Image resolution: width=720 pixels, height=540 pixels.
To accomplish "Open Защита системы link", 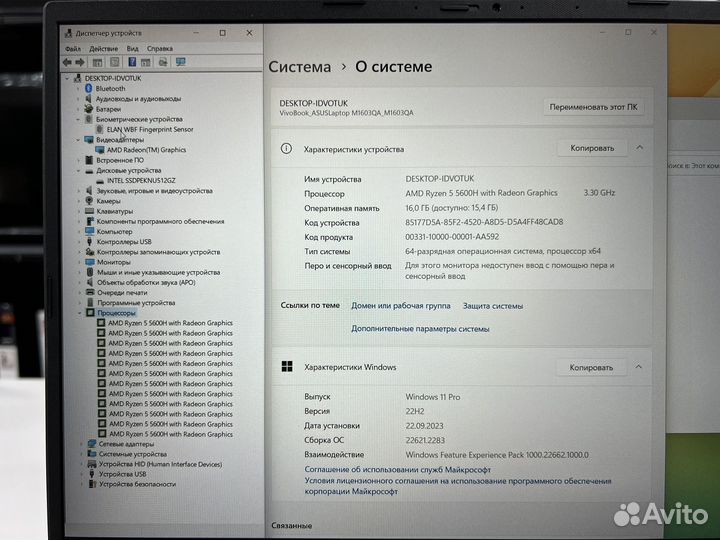I will pos(493,306).
